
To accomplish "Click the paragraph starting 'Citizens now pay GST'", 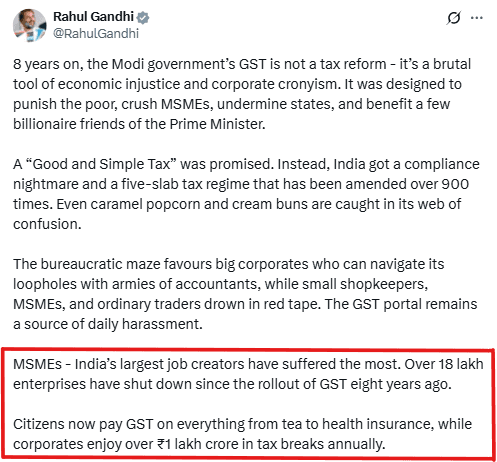I will point(242,434).
